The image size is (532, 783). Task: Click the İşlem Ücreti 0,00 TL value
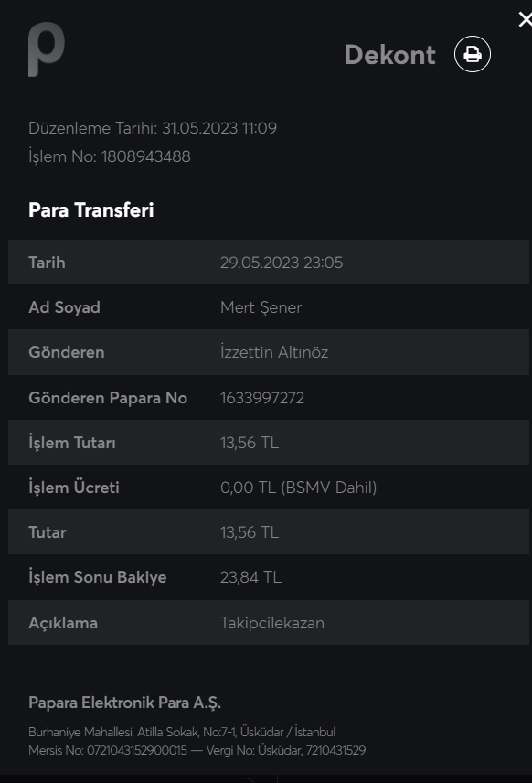click(298, 488)
